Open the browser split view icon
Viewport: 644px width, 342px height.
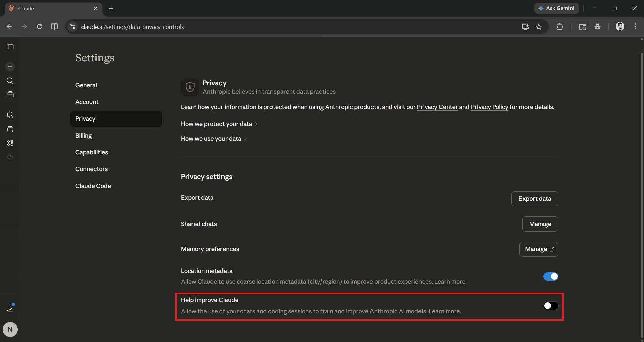(x=54, y=27)
